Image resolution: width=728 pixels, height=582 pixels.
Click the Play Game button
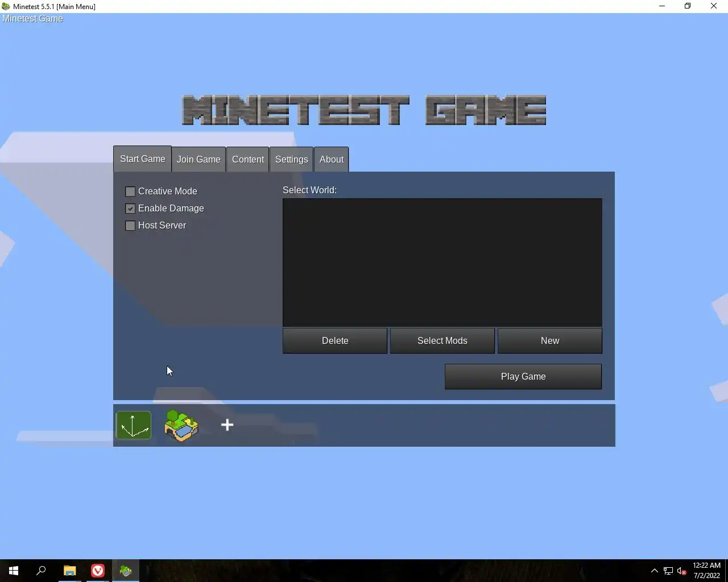click(x=523, y=376)
